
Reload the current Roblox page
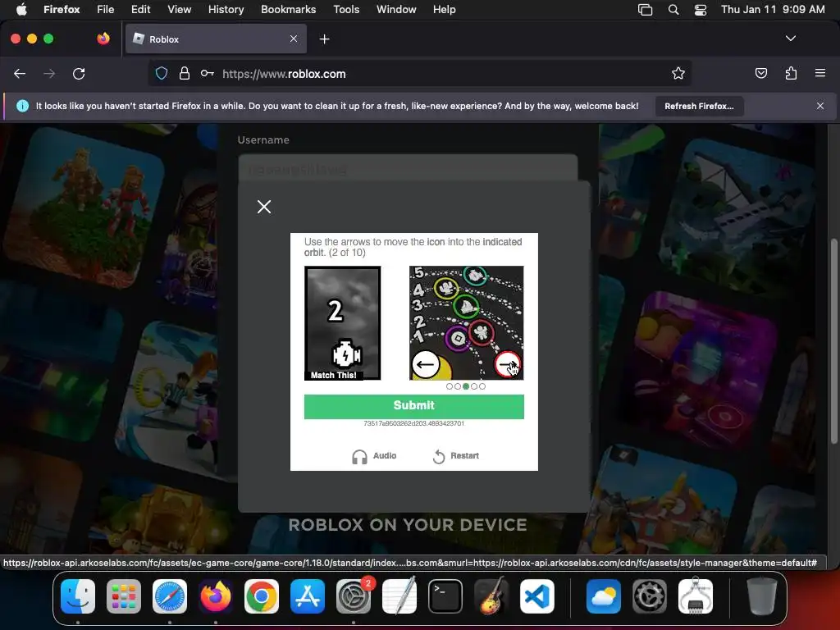pos(79,74)
